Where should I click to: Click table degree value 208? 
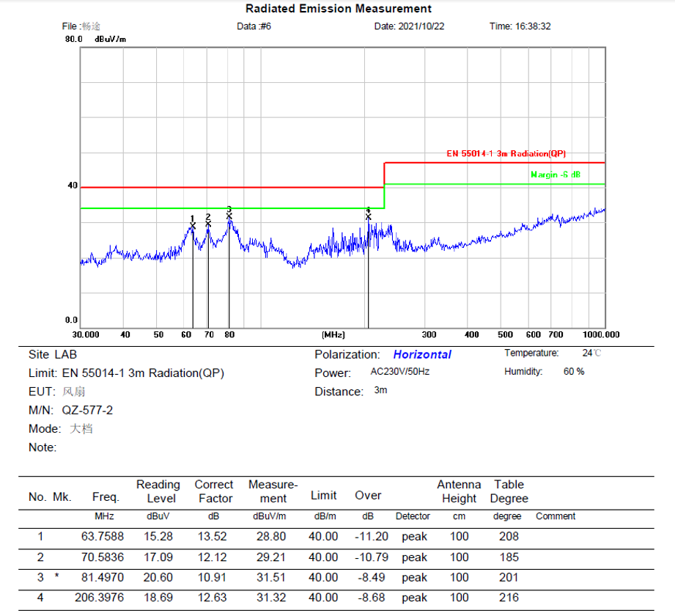(509, 536)
